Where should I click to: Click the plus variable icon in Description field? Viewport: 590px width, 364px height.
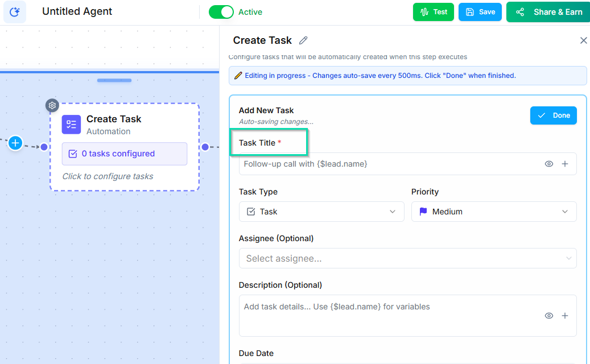pyautogui.click(x=565, y=316)
